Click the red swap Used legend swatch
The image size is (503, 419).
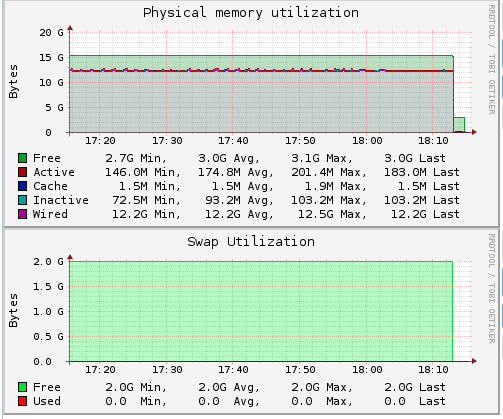tap(22, 401)
